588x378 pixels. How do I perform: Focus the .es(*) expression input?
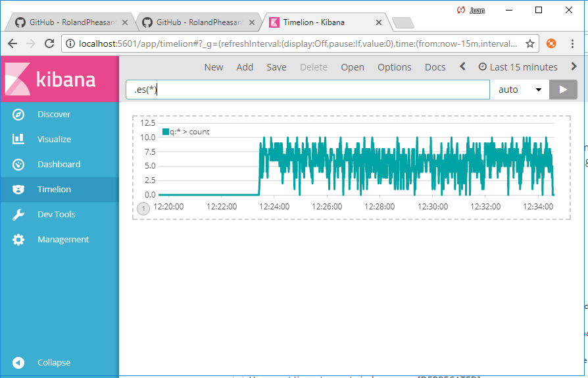tap(308, 90)
